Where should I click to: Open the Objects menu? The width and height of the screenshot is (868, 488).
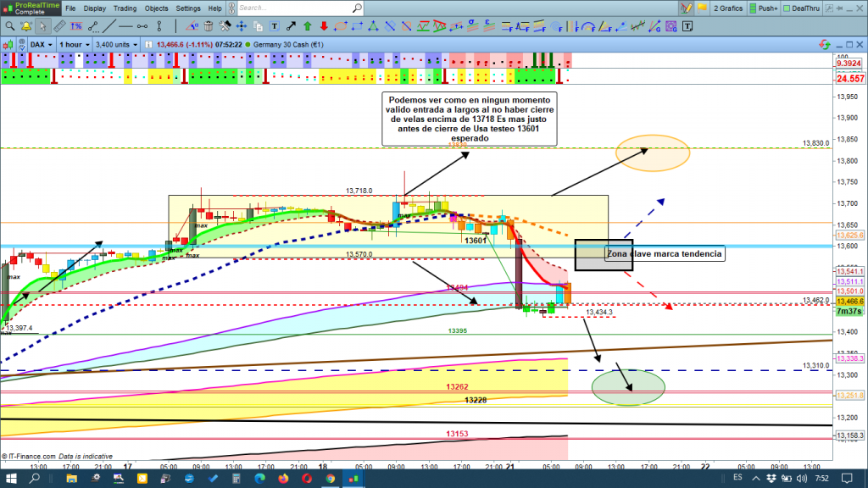155,8
